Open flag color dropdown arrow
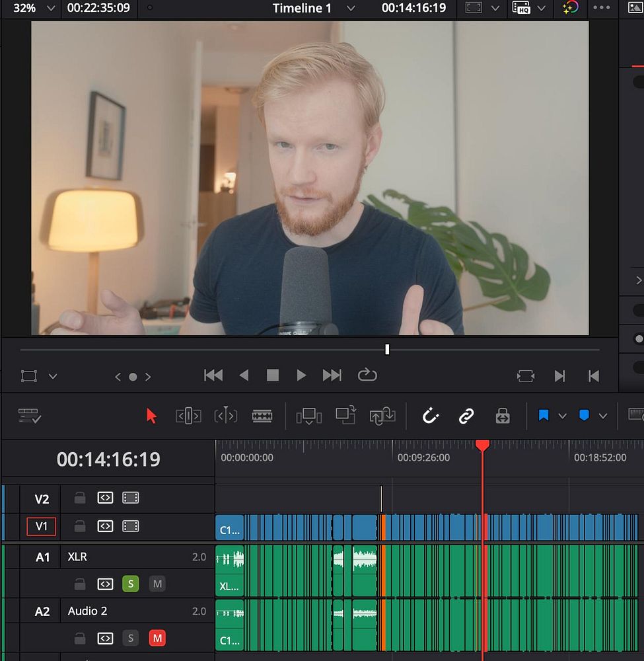Image resolution: width=644 pixels, height=661 pixels. [x=562, y=416]
